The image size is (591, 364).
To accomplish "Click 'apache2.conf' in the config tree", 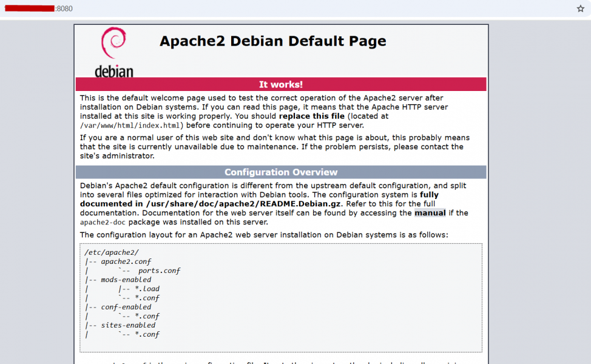I will tap(126, 261).
